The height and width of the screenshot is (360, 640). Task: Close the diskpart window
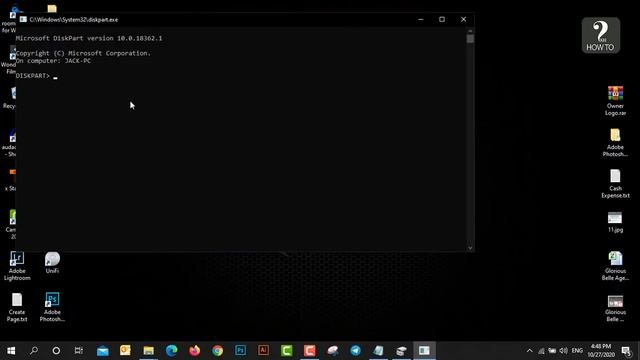tap(463, 19)
